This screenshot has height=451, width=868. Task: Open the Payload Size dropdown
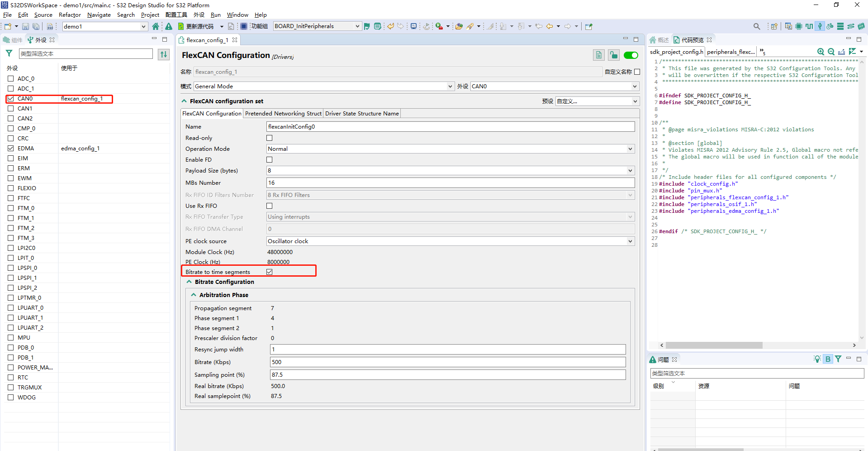(451, 171)
